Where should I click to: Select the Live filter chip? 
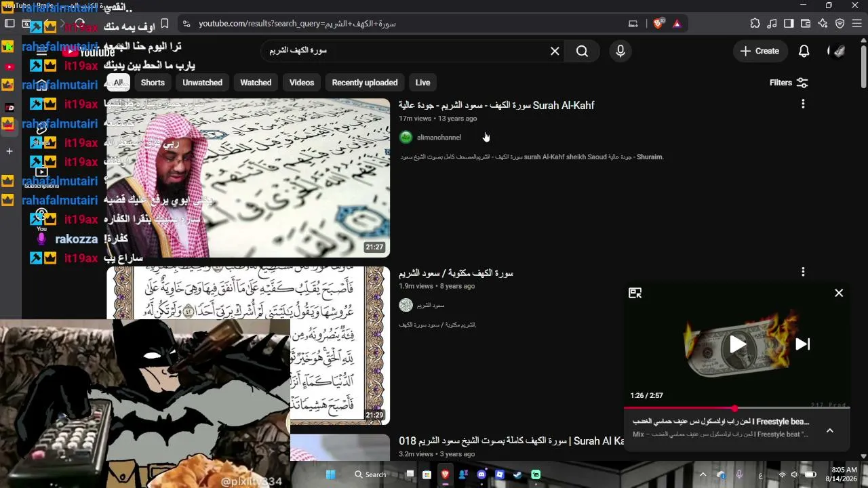tap(422, 83)
